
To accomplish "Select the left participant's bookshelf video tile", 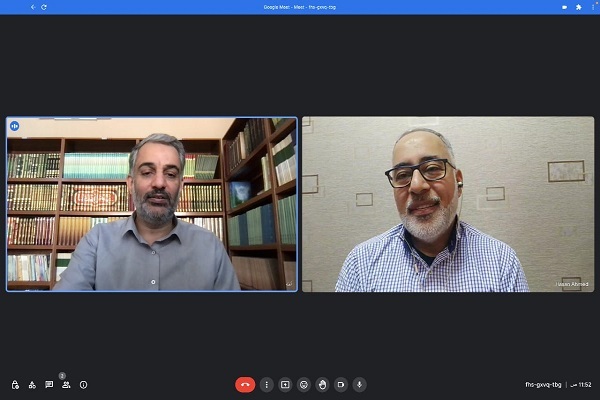I will coord(152,204).
